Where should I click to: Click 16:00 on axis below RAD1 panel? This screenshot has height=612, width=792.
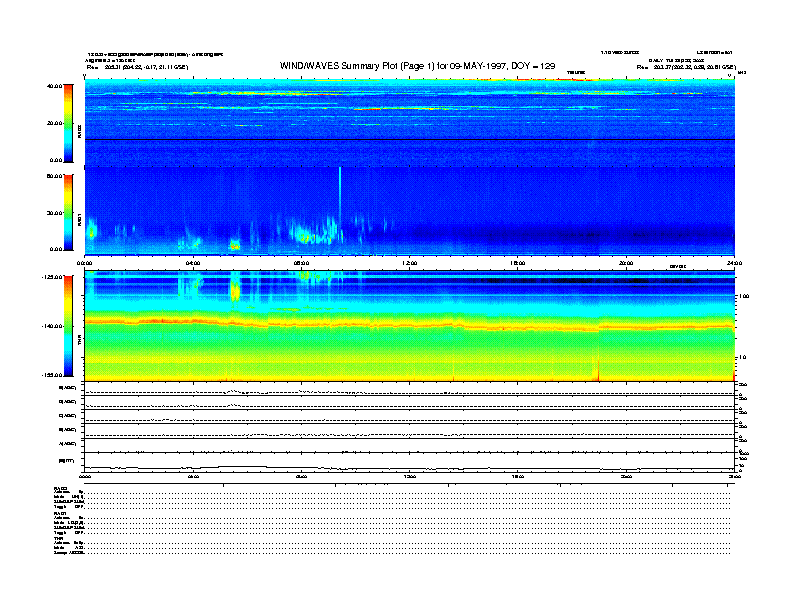[518, 263]
